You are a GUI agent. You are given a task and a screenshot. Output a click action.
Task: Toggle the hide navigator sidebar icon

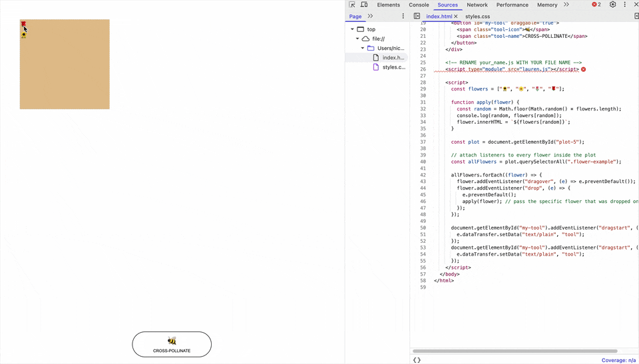coord(417,17)
